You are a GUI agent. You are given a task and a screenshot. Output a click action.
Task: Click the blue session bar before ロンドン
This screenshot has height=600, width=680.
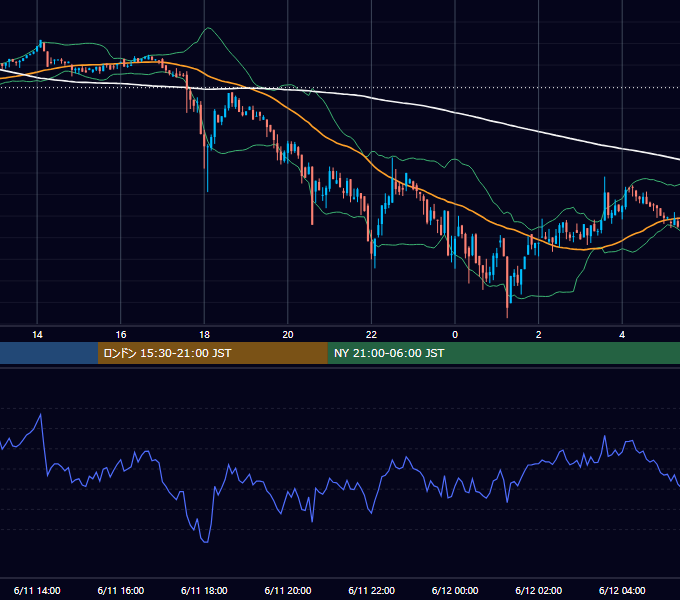point(49,353)
